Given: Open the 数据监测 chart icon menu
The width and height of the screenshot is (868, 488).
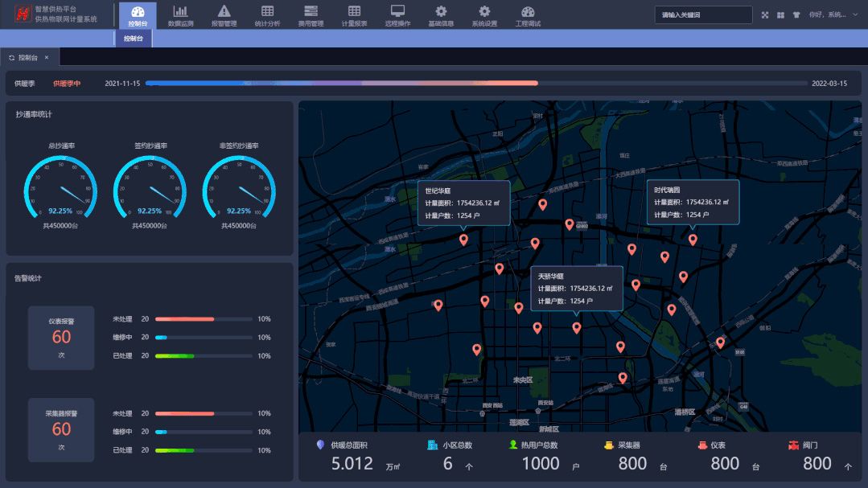Looking at the screenshot, I should click(x=180, y=11).
